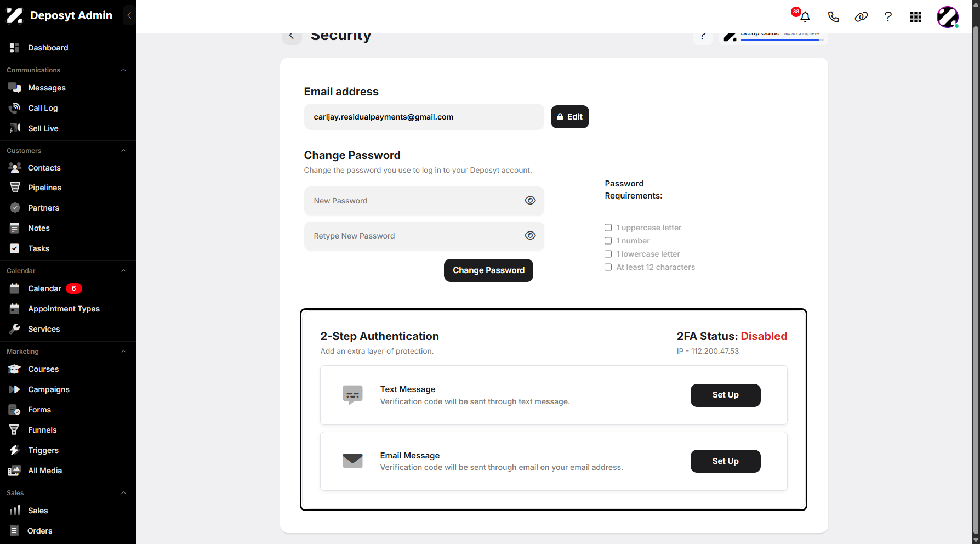Check the 1 lowercase letter checkbox
This screenshot has height=544, width=980.
point(608,254)
